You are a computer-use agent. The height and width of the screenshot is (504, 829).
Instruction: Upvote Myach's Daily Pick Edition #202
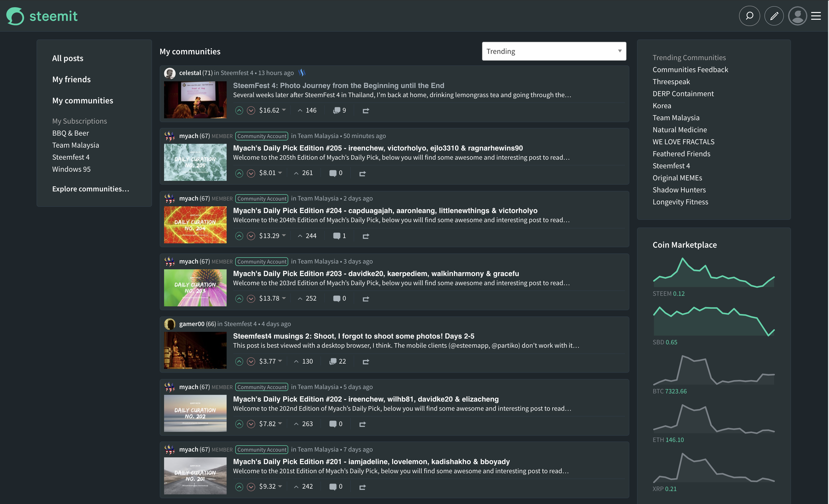(239, 424)
